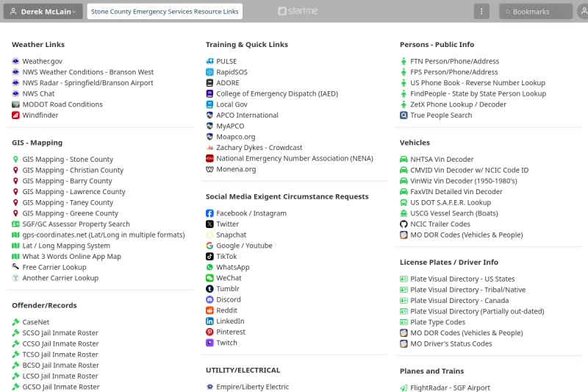This screenshot has width=588, height=392.
Task: Click the LinkedIn icon
Action: (x=209, y=321)
